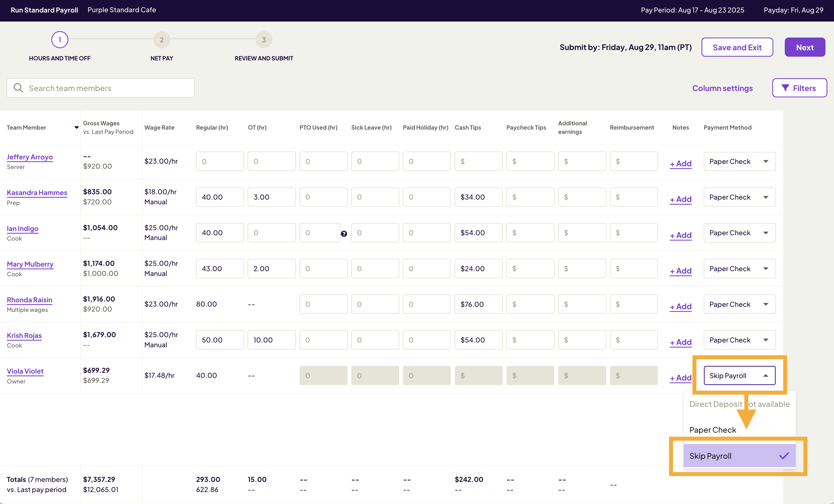Add a note for Mary Mulberry
Viewport: 834px width, 504px height.
[x=680, y=270]
